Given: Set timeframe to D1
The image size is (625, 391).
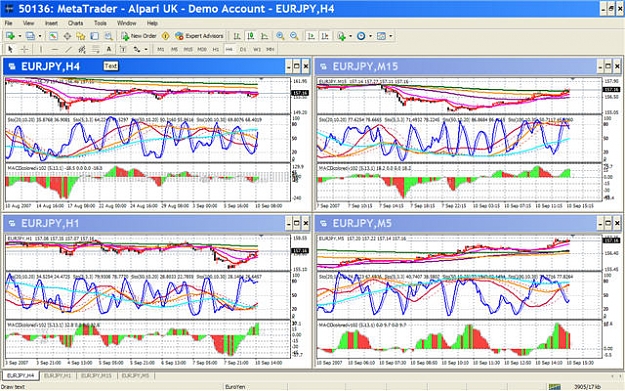Looking at the screenshot, I should pos(243,49).
